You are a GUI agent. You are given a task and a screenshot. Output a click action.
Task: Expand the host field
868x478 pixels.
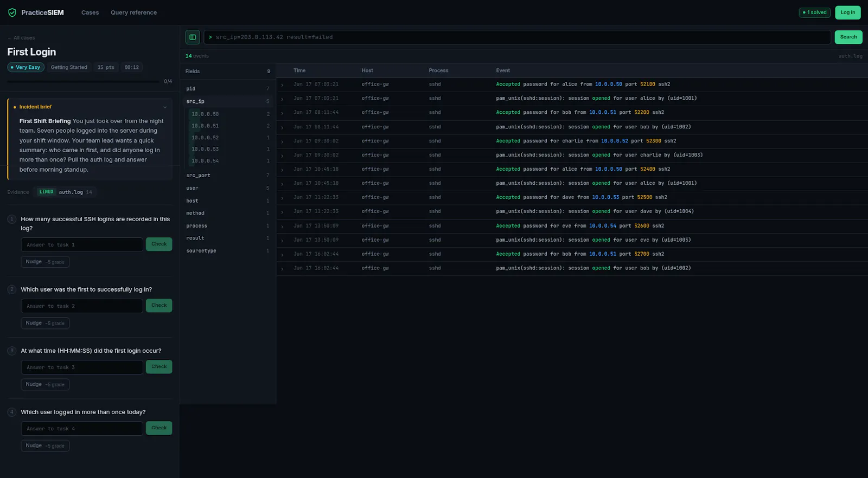tap(228, 201)
